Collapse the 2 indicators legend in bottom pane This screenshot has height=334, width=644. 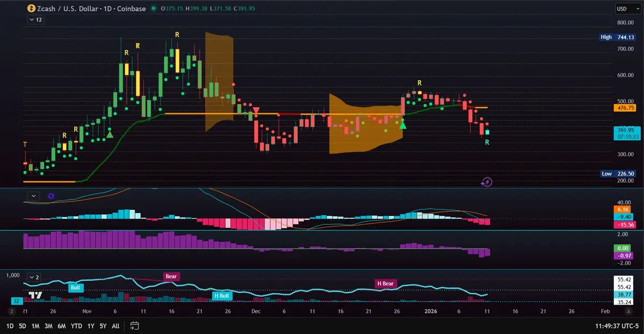click(x=34, y=277)
